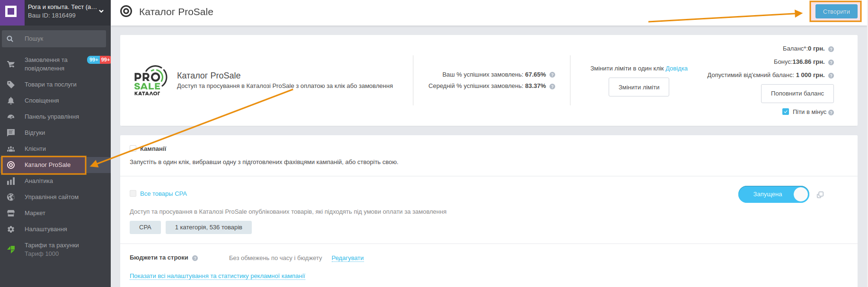Screen dimensions: 868x287
Task: Click the copy campaign icon beside Запущена
Action: 820,195
